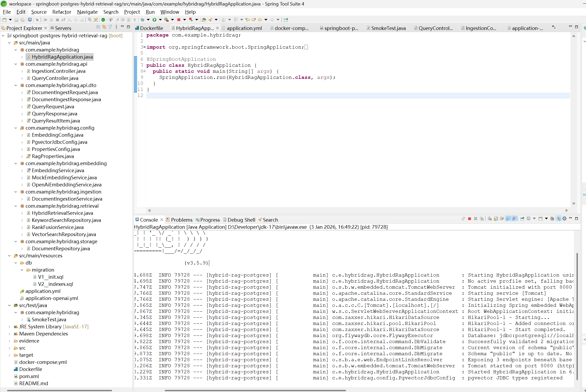Open the Console settings gear
This screenshot has height=392, width=586.
564,219
